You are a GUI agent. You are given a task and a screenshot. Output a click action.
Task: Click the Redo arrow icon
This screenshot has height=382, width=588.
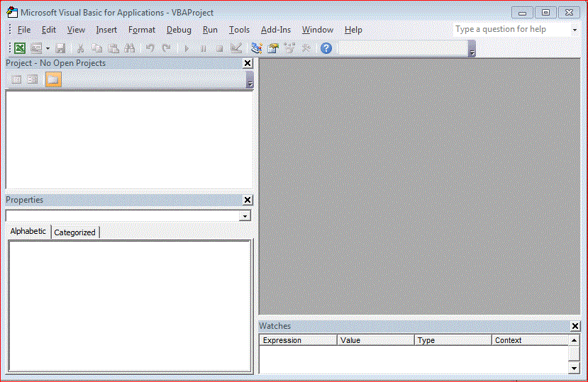point(166,48)
